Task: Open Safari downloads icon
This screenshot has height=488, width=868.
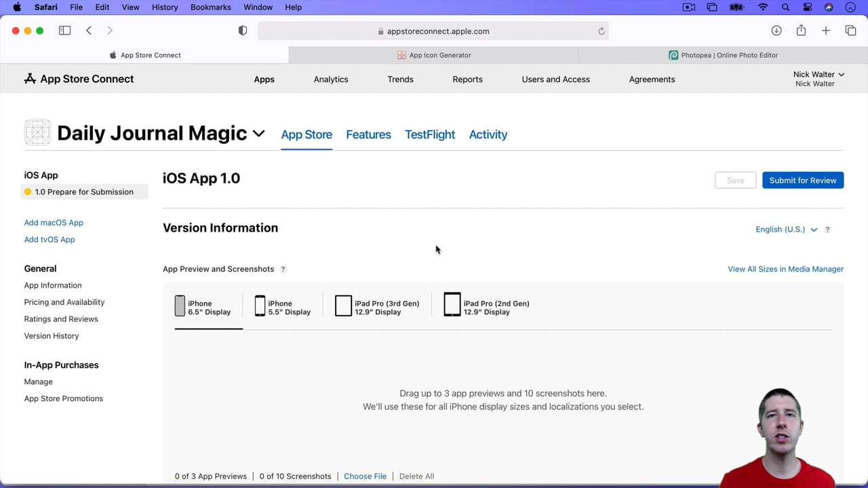Action: [776, 30]
